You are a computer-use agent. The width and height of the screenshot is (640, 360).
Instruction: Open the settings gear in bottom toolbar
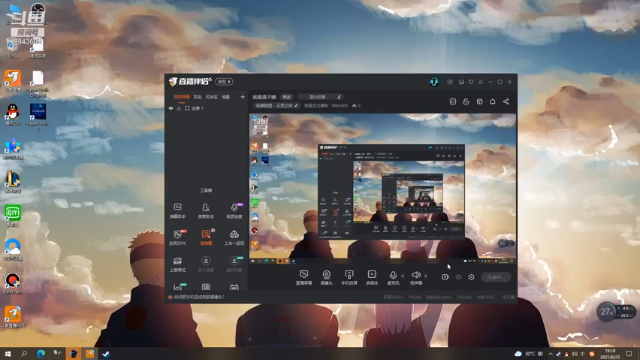pos(471,277)
